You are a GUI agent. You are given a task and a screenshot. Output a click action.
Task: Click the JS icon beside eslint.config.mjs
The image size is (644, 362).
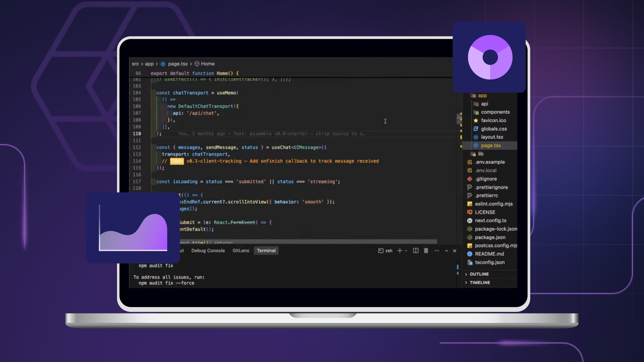(x=470, y=204)
